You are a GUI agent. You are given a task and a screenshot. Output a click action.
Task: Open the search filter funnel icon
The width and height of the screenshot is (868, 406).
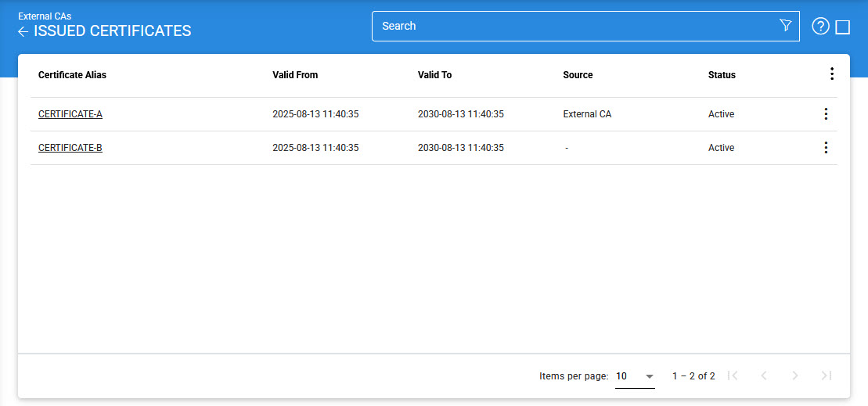click(786, 26)
